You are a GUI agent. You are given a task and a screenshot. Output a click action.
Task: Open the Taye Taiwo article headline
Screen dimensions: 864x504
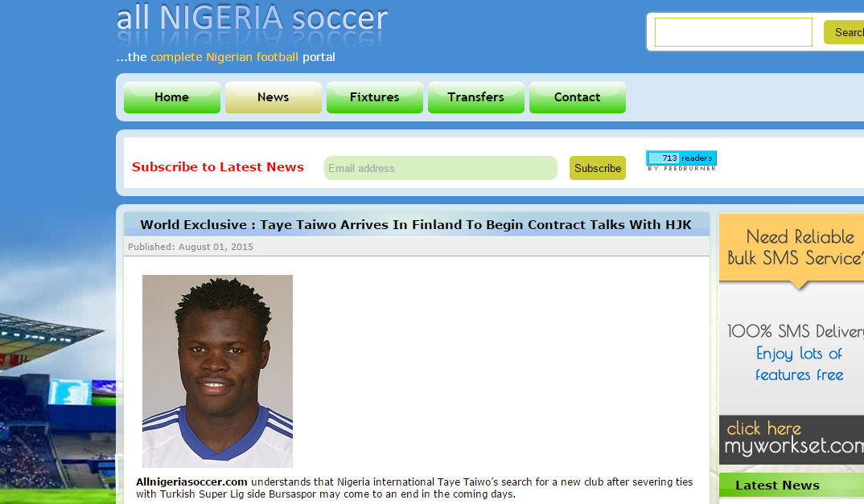pyautogui.click(x=416, y=225)
